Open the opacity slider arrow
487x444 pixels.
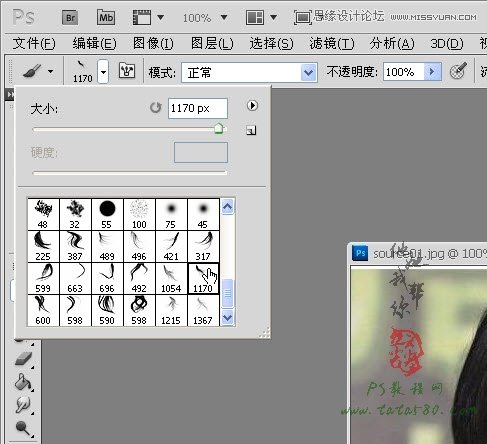(x=433, y=72)
